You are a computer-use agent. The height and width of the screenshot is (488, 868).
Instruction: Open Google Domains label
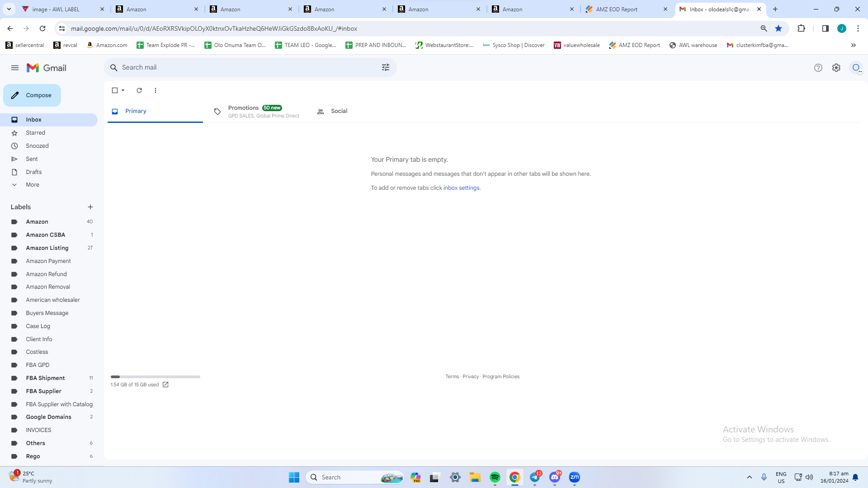click(48, 417)
